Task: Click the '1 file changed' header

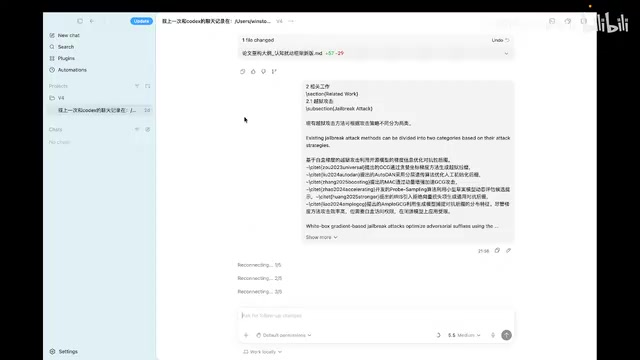Action: click(258, 40)
